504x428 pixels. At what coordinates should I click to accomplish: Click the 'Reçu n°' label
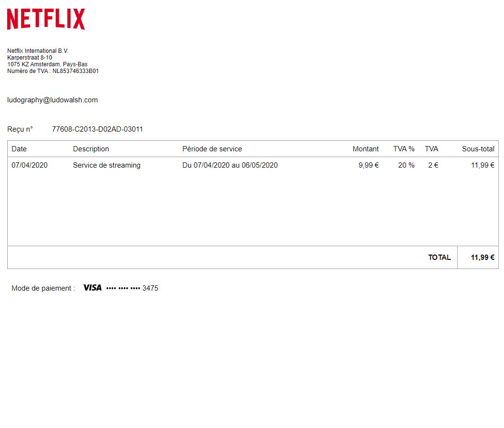[x=20, y=129]
